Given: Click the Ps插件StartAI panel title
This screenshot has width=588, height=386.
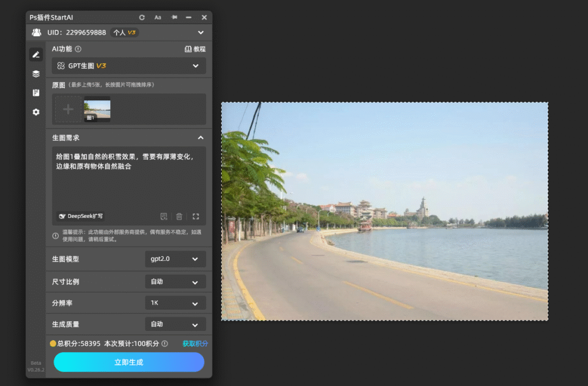Looking at the screenshot, I should tap(51, 18).
